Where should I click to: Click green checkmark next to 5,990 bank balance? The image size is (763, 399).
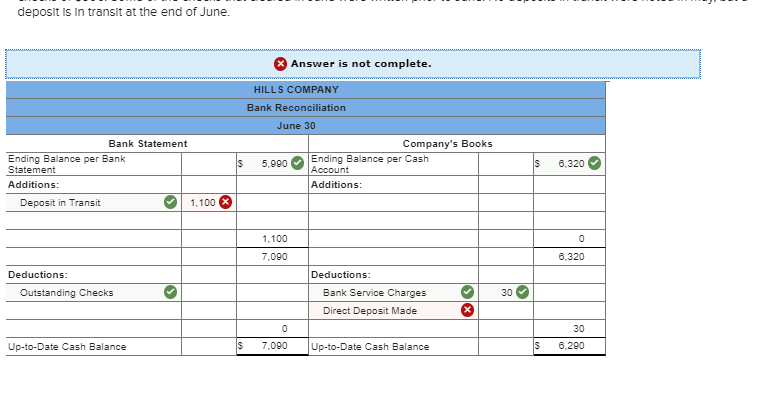[x=297, y=163]
